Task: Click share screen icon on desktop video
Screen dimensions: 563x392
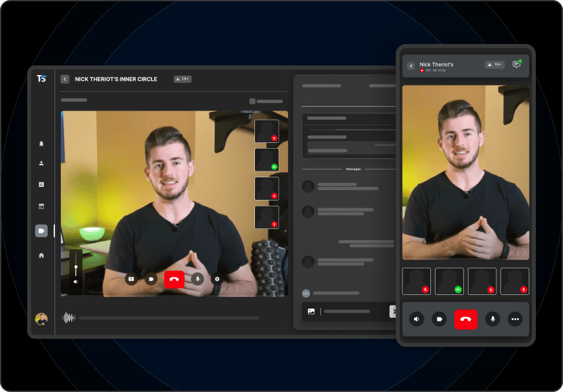Action: [131, 279]
